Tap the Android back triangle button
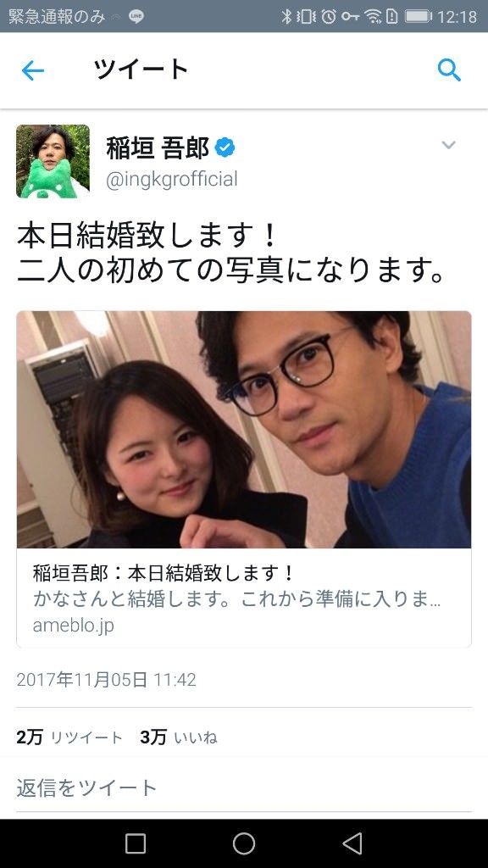Image resolution: width=488 pixels, height=868 pixels. (352, 843)
